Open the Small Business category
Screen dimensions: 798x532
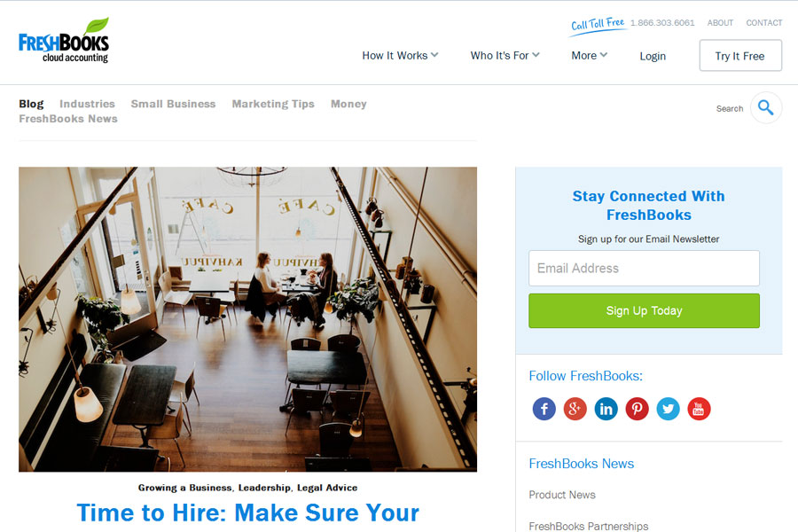tap(173, 104)
